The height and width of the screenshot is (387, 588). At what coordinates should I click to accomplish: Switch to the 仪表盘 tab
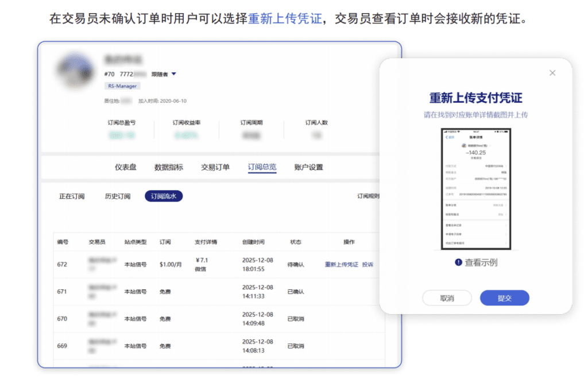pyautogui.click(x=126, y=167)
